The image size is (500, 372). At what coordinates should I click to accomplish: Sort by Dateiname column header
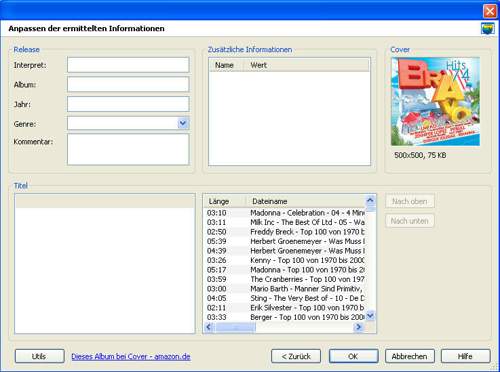pyautogui.click(x=305, y=201)
